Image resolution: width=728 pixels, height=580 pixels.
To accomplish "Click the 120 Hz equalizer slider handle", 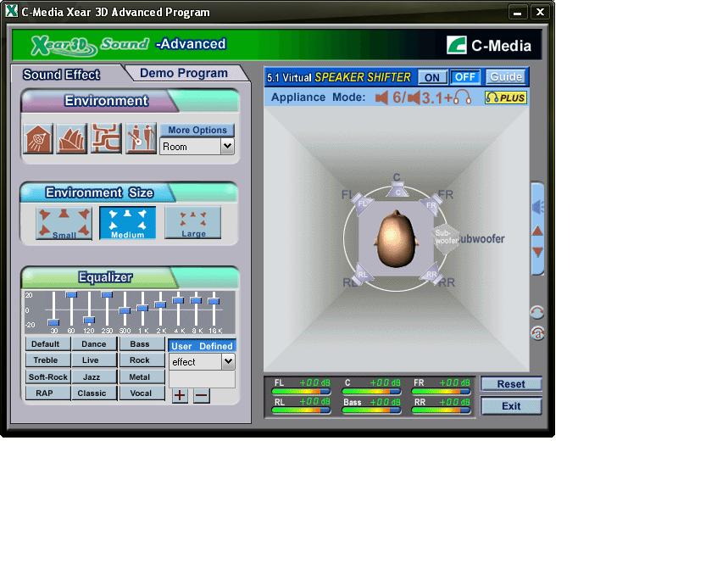I will pos(89,320).
